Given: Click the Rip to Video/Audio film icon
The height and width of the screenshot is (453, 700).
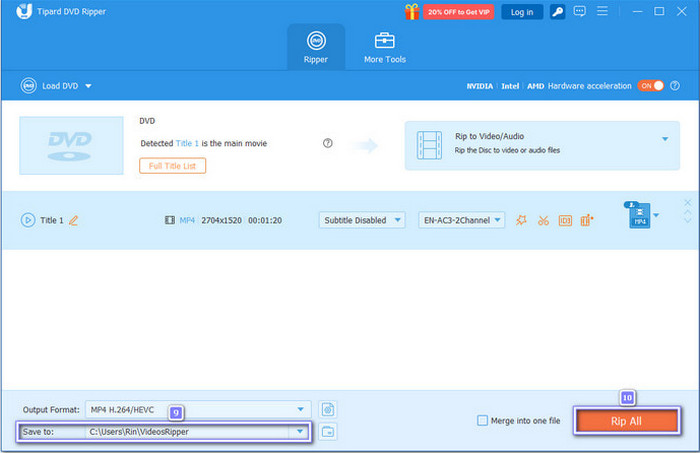Looking at the screenshot, I should [x=429, y=145].
